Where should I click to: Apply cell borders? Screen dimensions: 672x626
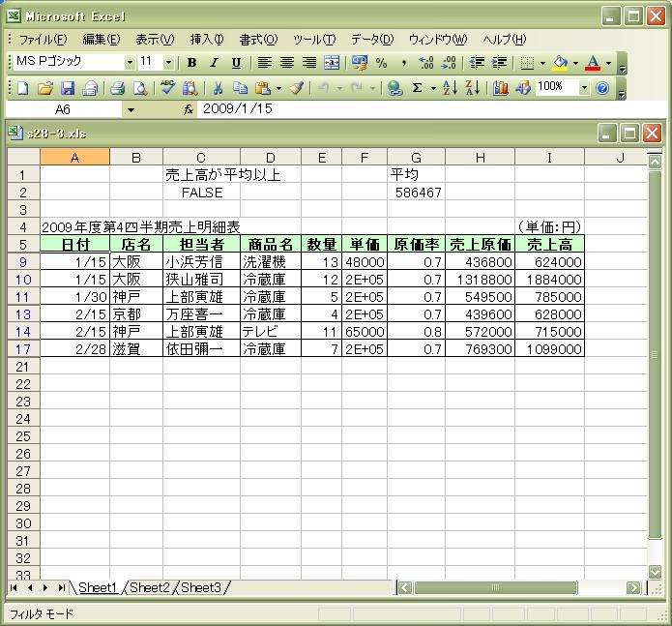click(x=527, y=63)
